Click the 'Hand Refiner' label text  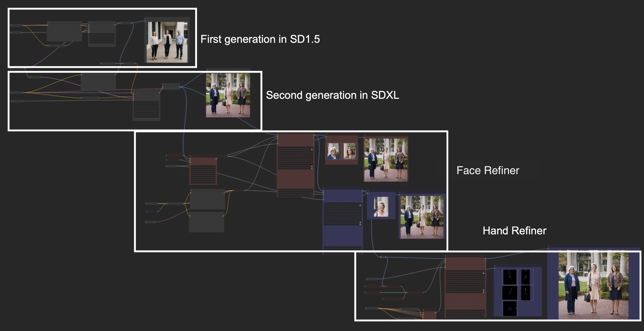tap(514, 231)
